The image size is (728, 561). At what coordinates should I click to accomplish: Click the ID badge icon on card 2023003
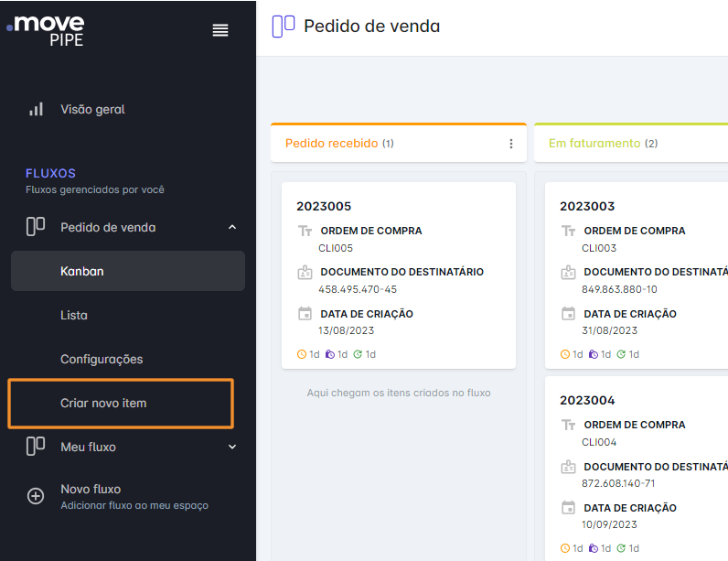click(568, 272)
